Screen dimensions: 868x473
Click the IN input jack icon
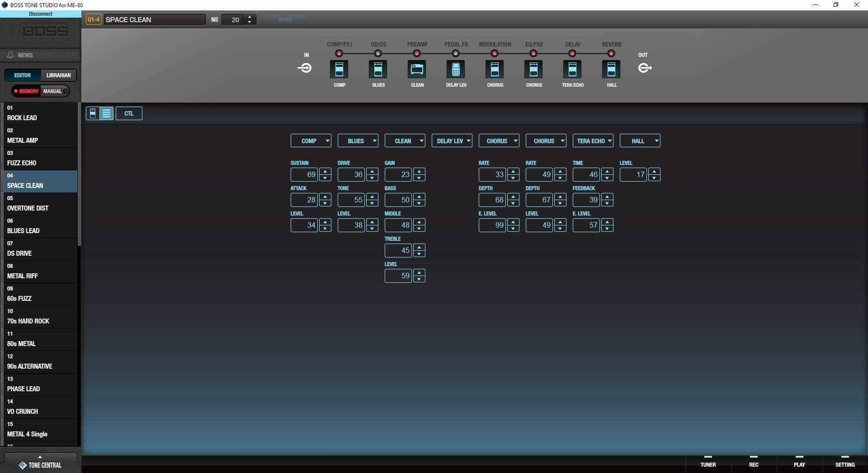(305, 68)
